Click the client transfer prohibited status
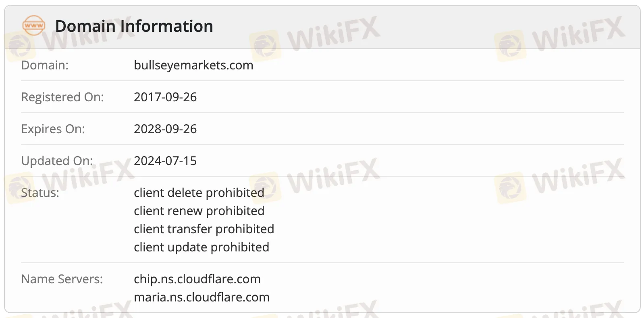This screenshot has width=644, height=318. [x=204, y=229]
